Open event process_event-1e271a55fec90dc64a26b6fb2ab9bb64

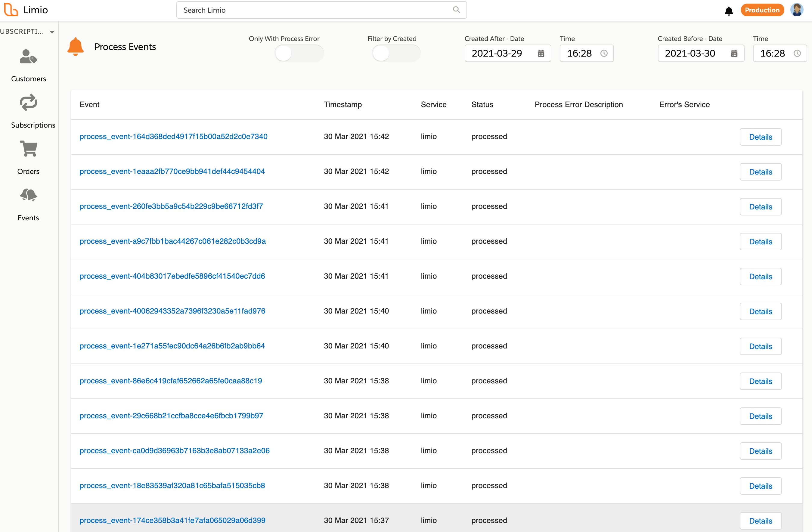click(172, 346)
